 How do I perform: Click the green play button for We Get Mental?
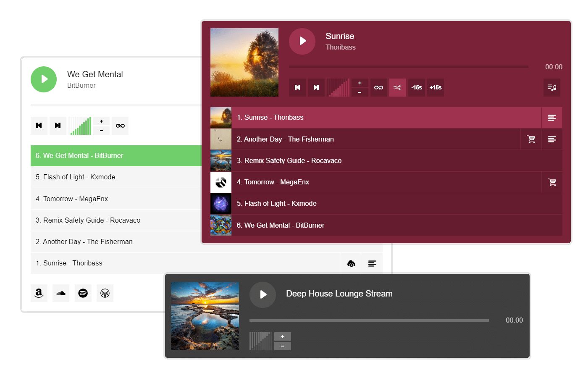[44, 79]
